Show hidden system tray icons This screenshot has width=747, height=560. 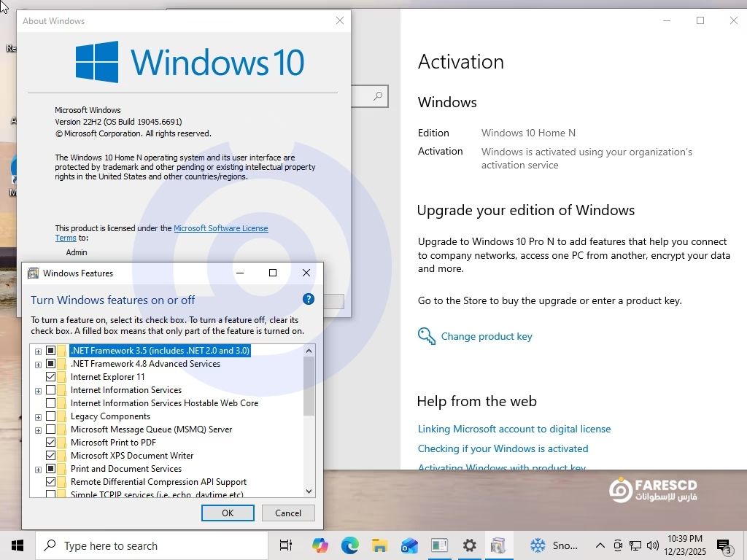[600, 545]
